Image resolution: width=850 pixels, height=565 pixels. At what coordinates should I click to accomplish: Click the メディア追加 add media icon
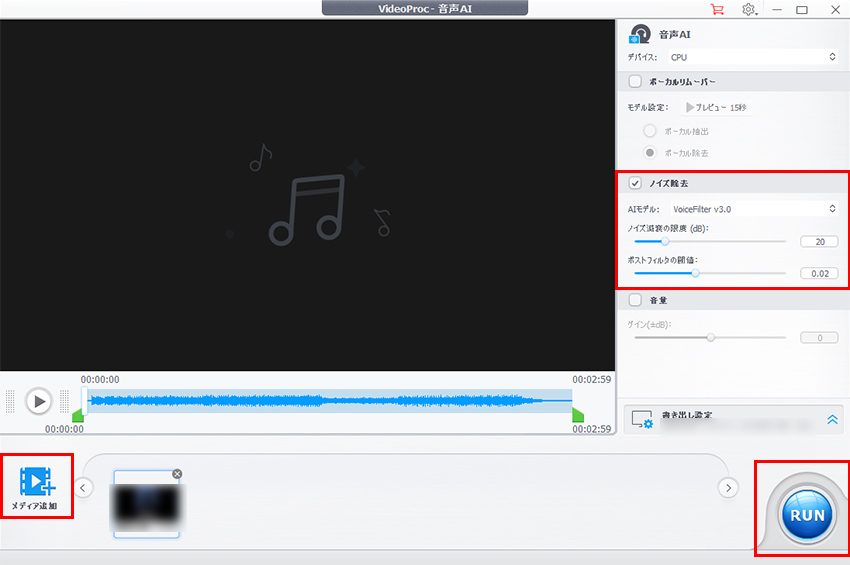click(38, 482)
